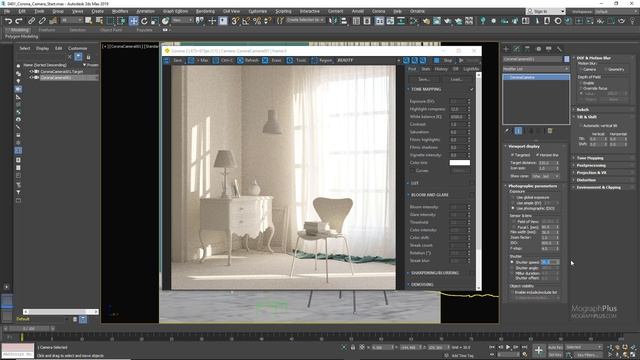Open the Corona menu
The height and width of the screenshot is (360, 640).
(378, 11)
